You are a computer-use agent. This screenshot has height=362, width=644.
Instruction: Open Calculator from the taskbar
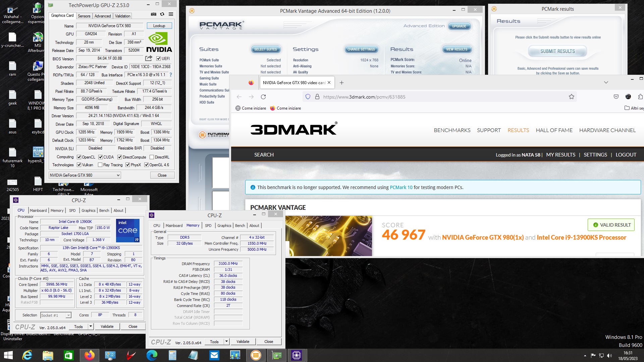point(173,355)
